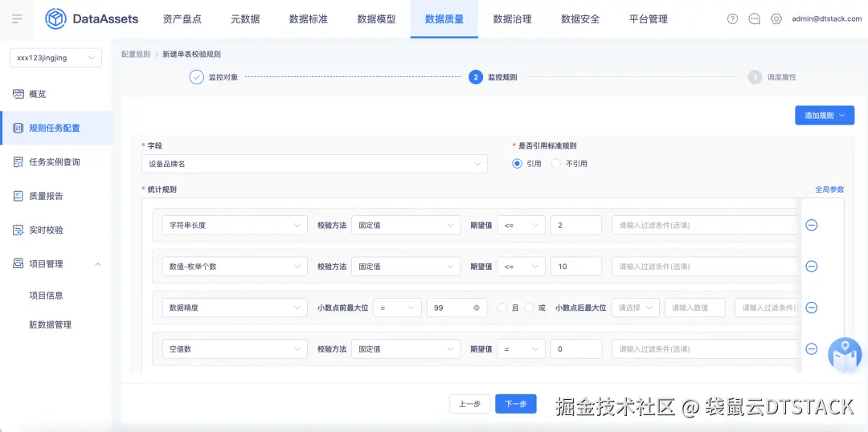Open the 设备品牌名 field dropdown

(314, 164)
